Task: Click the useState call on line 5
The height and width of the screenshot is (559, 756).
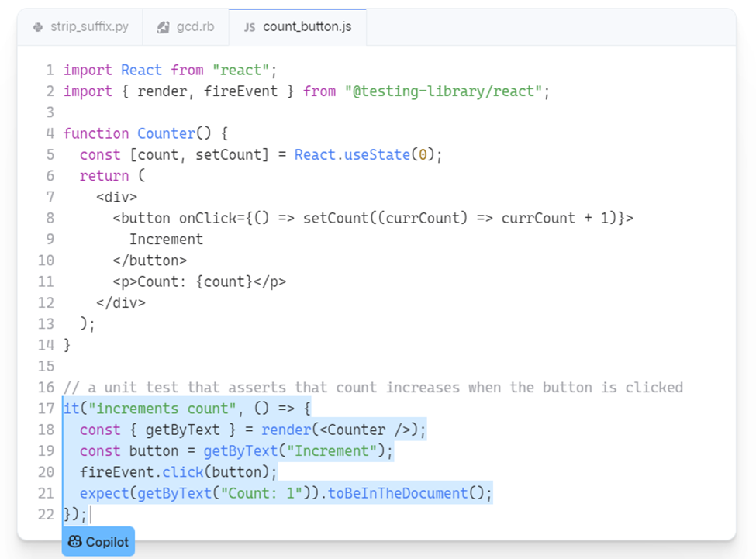Action: coord(379,154)
